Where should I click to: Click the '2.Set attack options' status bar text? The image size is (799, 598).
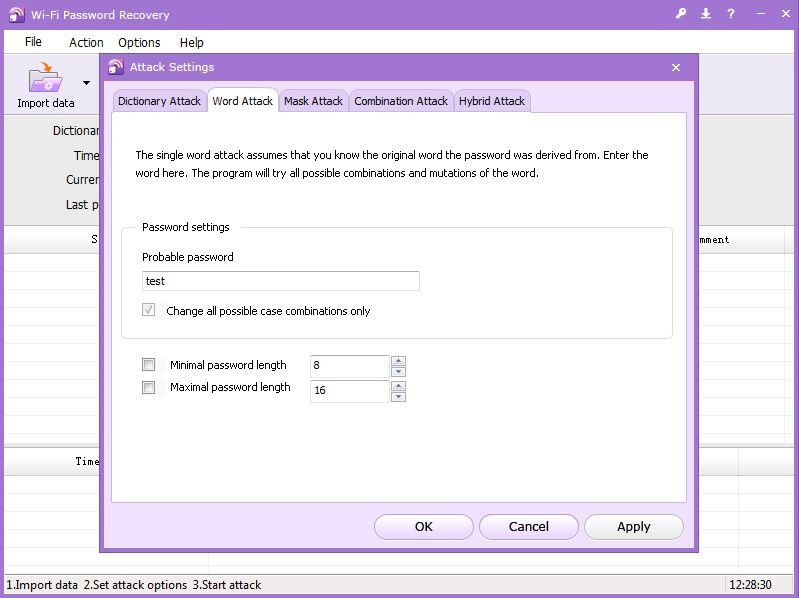pyautogui.click(x=135, y=585)
